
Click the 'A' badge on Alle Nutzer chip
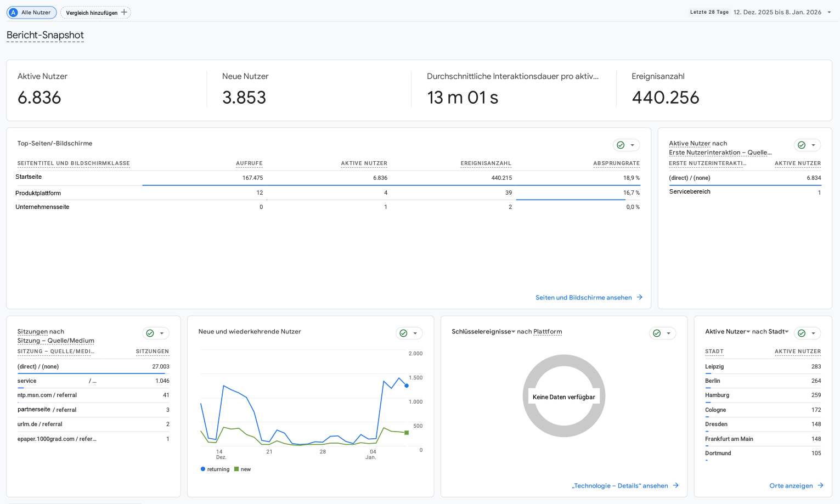click(x=13, y=13)
